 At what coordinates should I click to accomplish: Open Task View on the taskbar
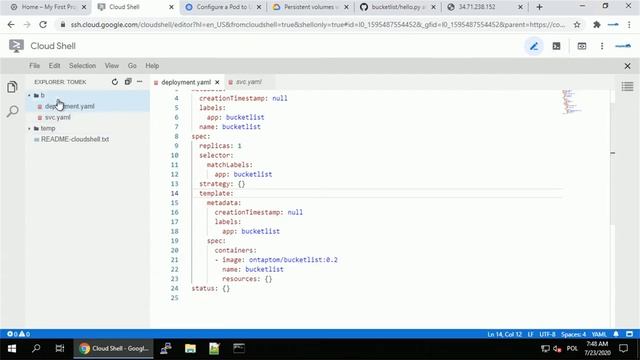(x=60, y=348)
